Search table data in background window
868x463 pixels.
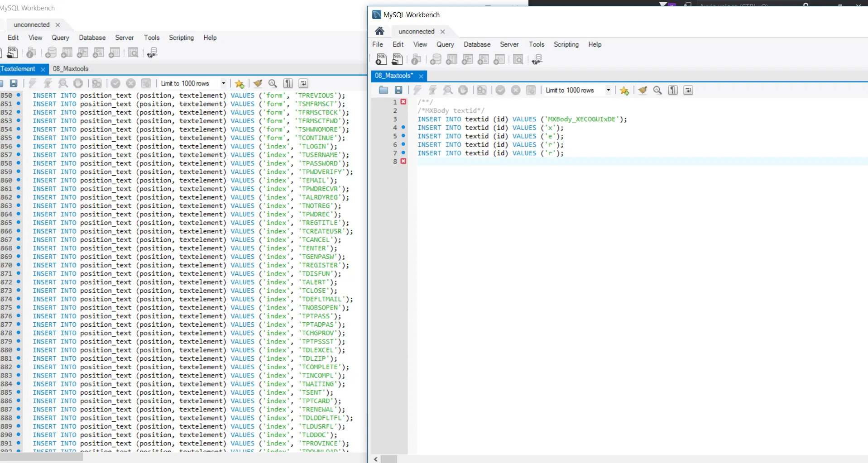(133, 53)
